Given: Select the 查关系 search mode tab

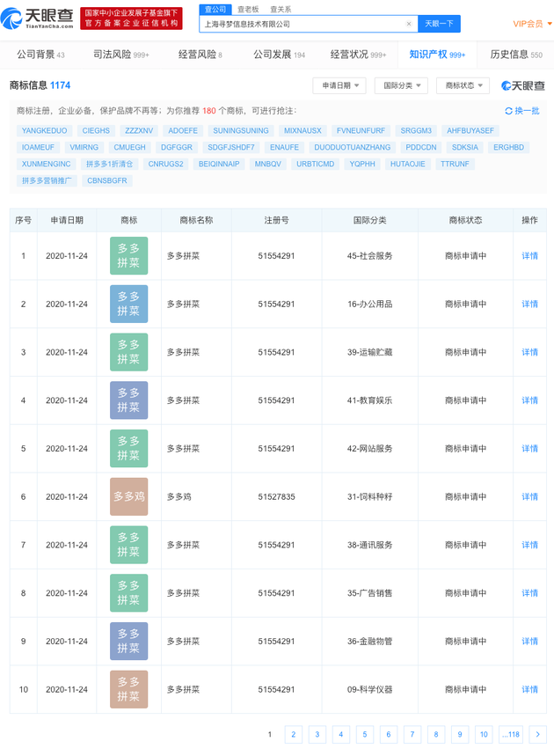Looking at the screenshot, I should [281, 9].
